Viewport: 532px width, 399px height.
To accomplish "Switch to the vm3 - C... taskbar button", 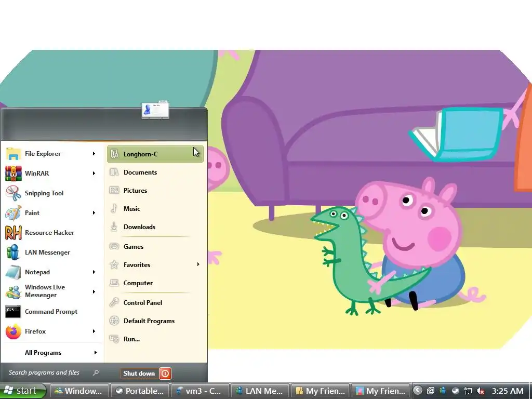I will tap(200, 391).
